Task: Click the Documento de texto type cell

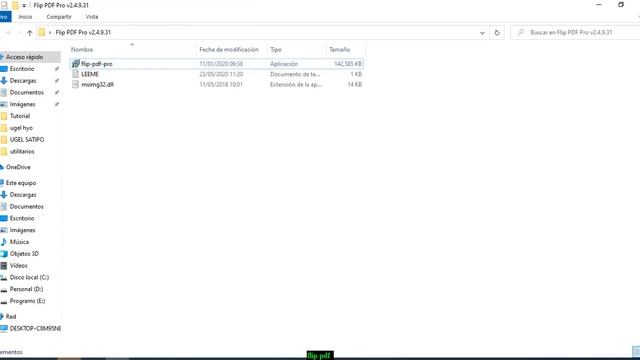Action: pos(295,74)
